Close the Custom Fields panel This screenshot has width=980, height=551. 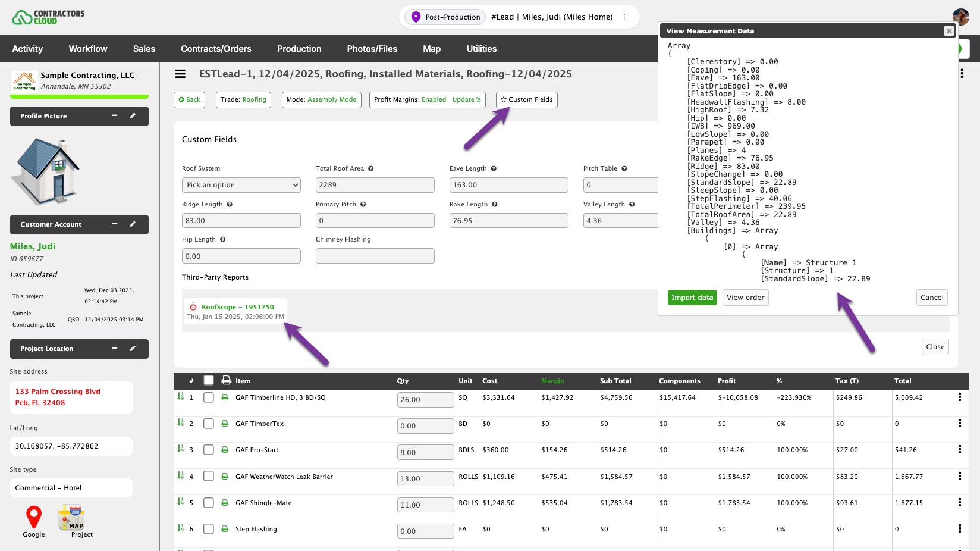(935, 347)
